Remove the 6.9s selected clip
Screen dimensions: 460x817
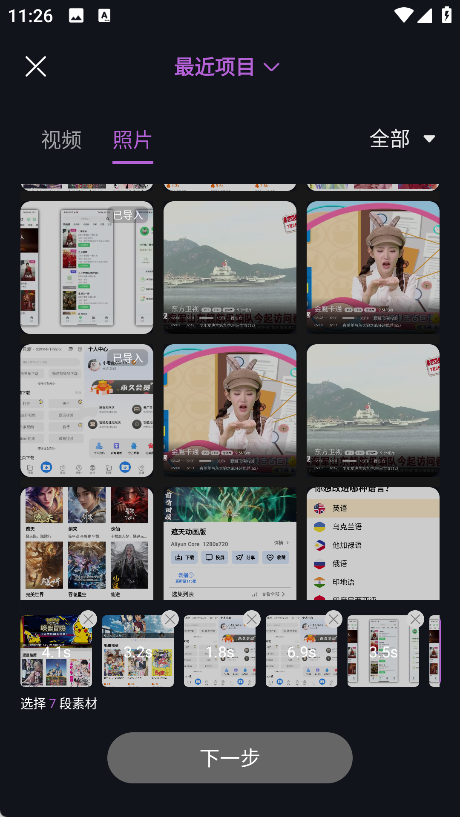point(334,619)
